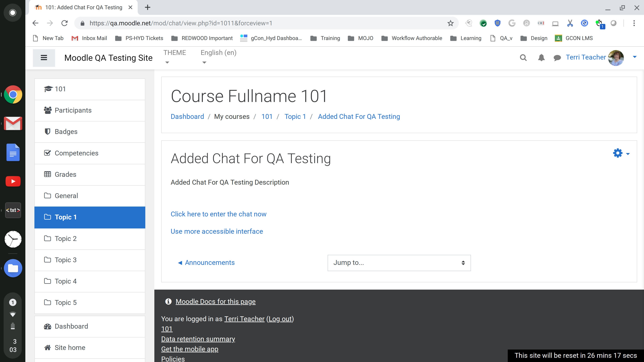Open Grades in the side navigation

coord(90,174)
